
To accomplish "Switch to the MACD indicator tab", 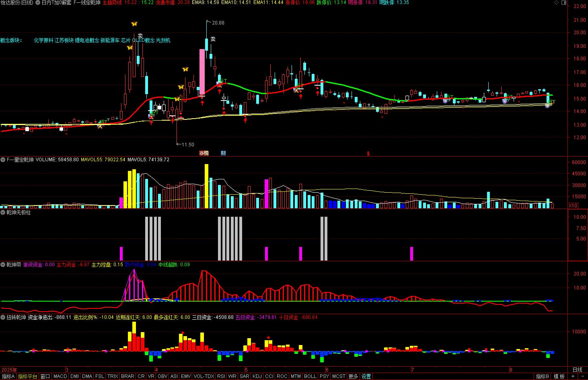I will point(60,376).
